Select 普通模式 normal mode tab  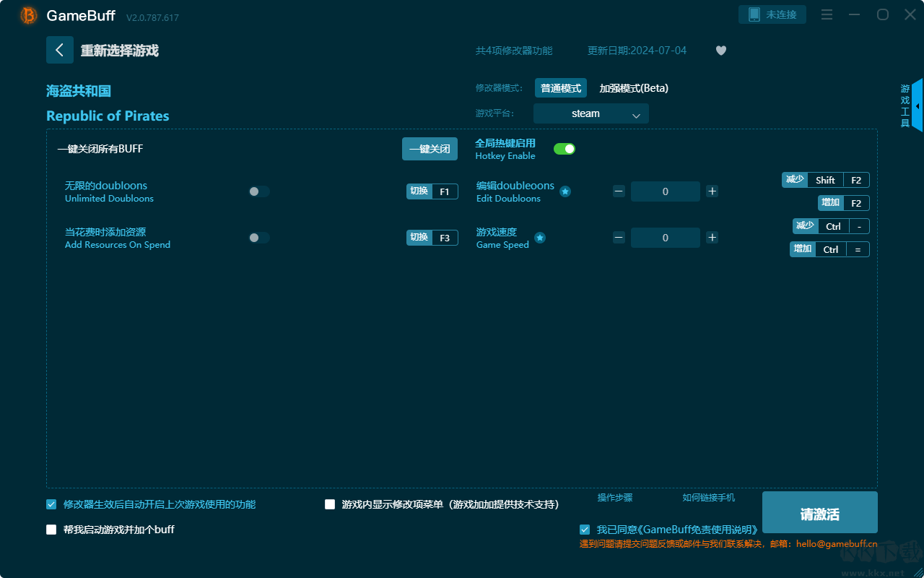coord(561,88)
